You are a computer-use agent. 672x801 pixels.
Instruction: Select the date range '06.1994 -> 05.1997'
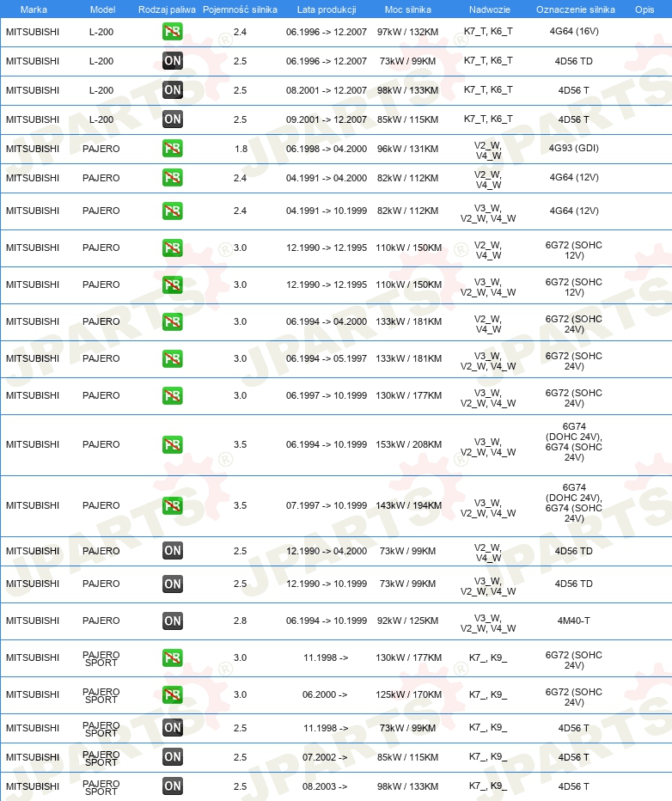click(x=327, y=358)
